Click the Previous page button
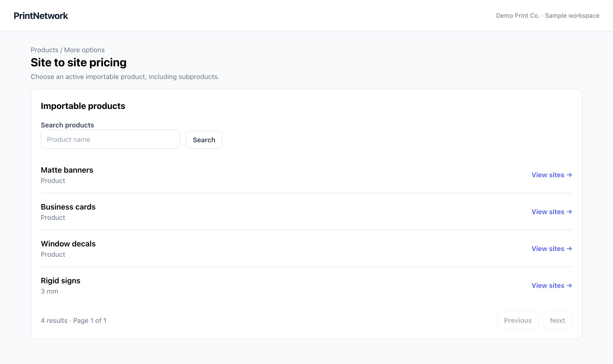This screenshot has height=364, width=613. point(518,320)
